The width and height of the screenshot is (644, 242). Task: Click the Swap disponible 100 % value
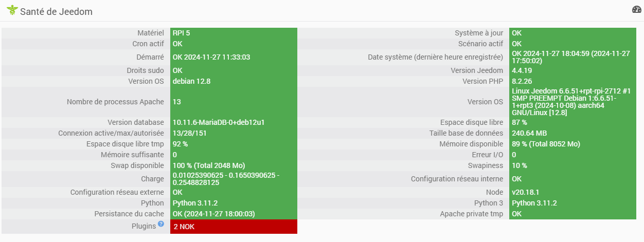tap(208, 165)
